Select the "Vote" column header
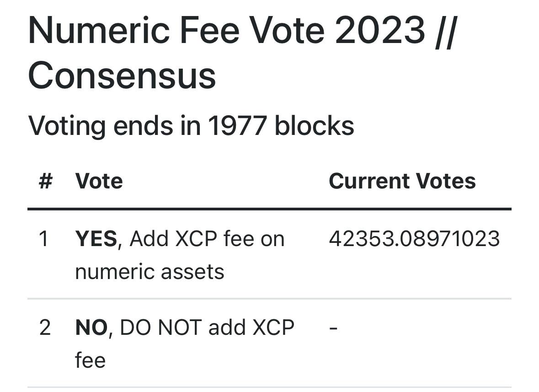539x392 pixels. [x=99, y=181]
